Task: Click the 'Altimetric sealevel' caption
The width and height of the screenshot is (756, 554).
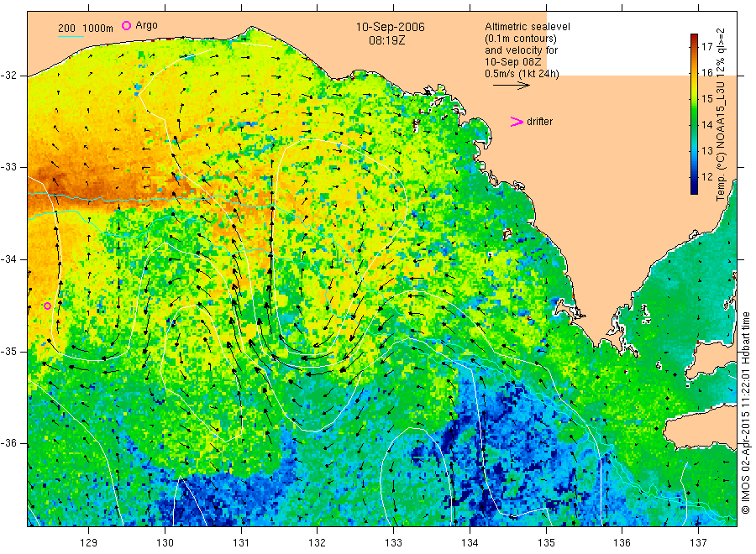Action: [x=528, y=27]
